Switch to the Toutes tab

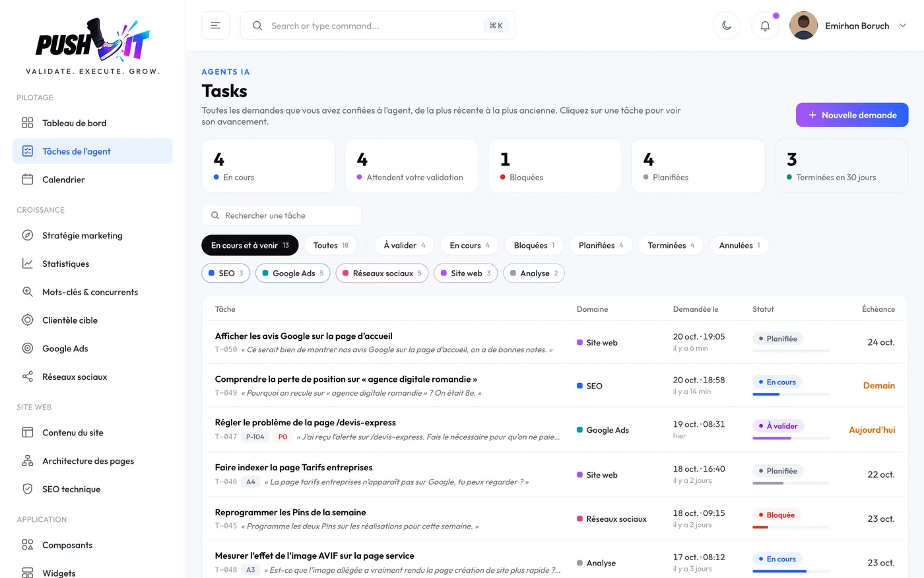pyautogui.click(x=331, y=246)
